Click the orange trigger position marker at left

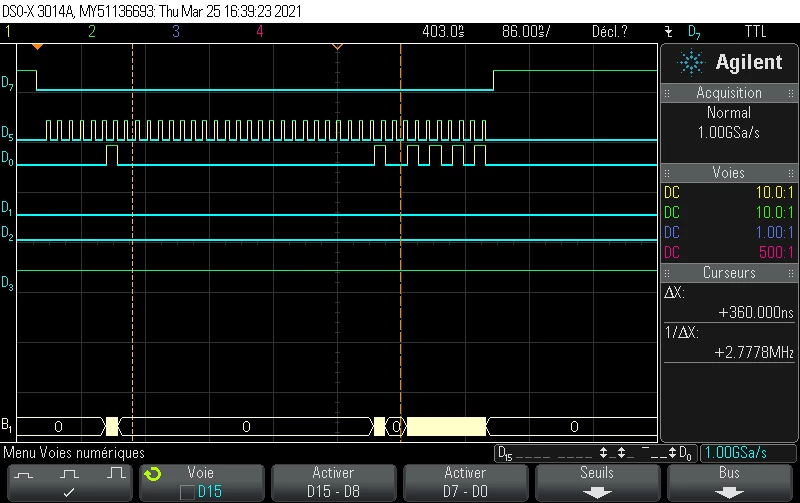pyautogui.click(x=37, y=46)
